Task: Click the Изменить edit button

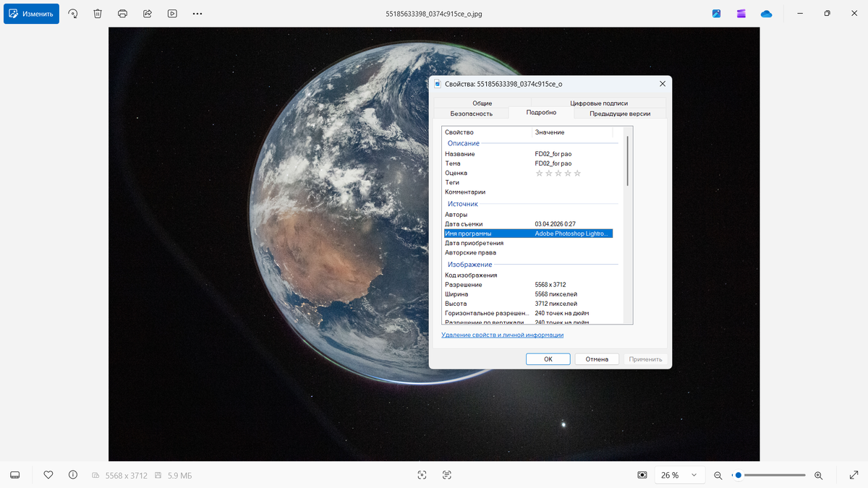Action: coord(31,14)
